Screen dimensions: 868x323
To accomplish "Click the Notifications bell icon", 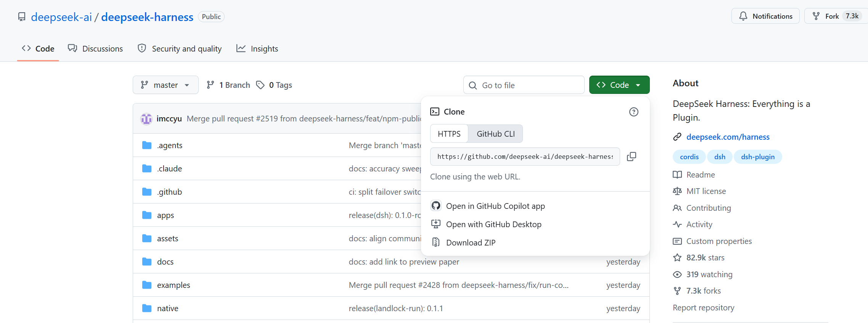I will (743, 16).
